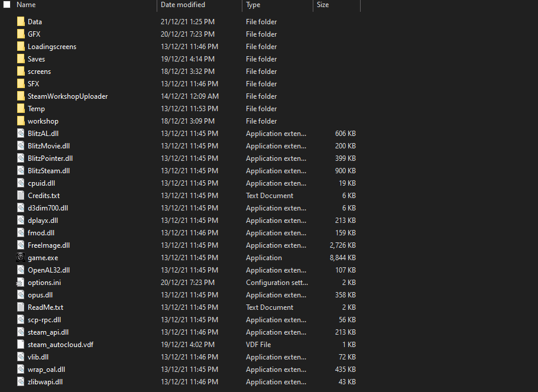This screenshot has height=392, width=538.
Task: Select the FreeImage.dll file name
Action: (x=48, y=245)
